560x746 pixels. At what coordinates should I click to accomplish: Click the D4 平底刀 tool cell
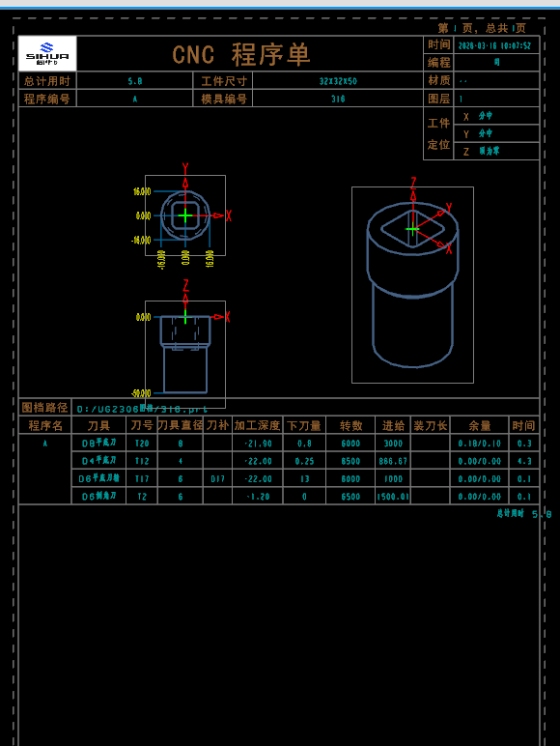(98, 461)
